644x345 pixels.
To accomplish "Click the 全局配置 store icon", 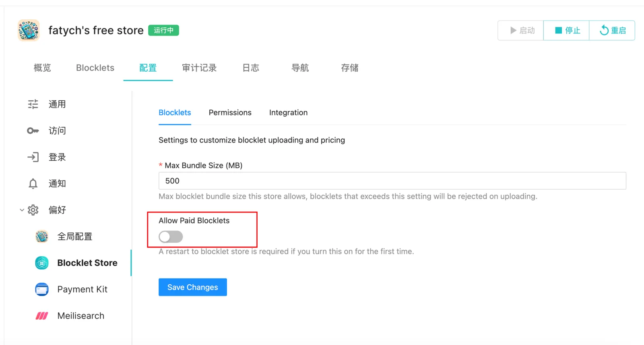I will pyautogui.click(x=42, y=236).
